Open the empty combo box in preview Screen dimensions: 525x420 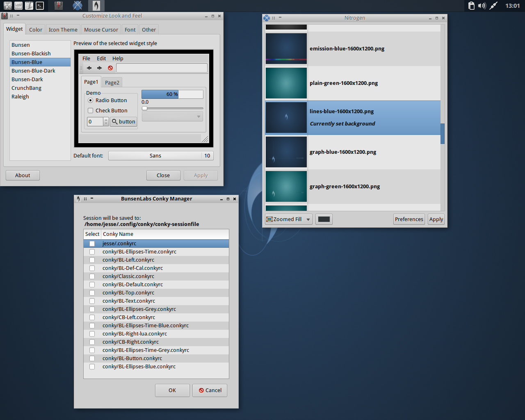tap(172, 116)
